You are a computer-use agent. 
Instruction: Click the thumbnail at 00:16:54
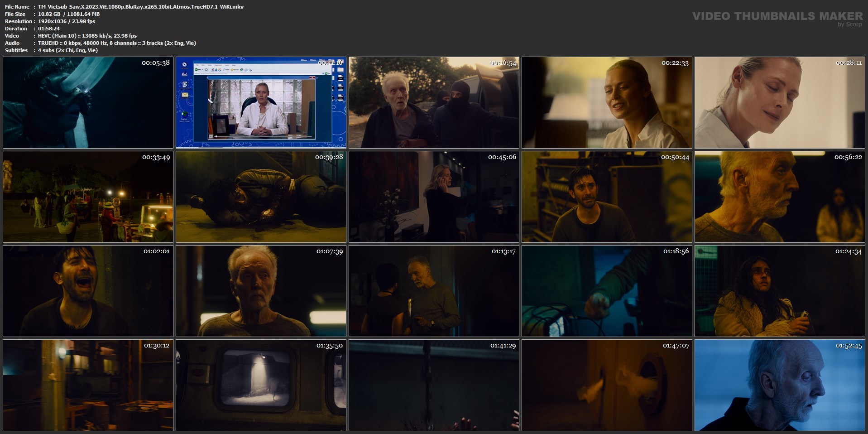click(434, 102)
